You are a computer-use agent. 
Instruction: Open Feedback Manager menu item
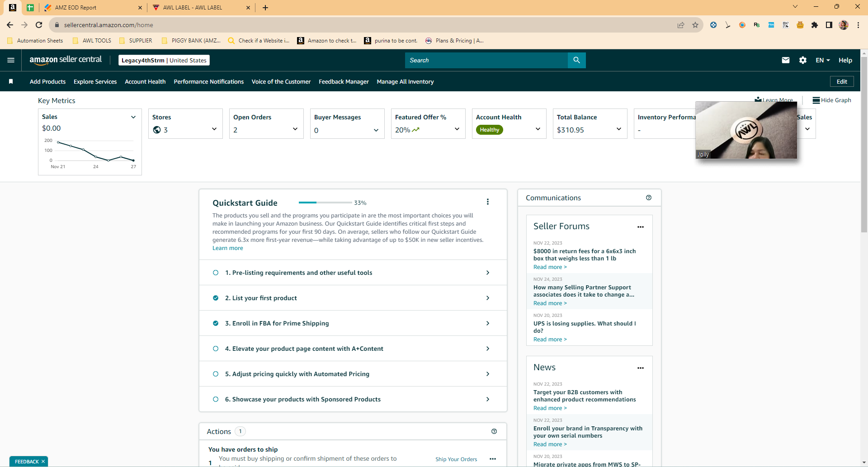344,81
